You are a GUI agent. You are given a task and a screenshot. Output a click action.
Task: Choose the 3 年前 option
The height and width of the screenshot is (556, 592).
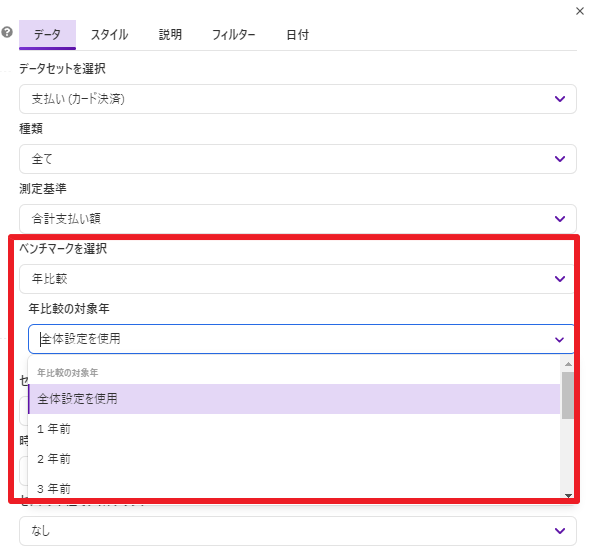tap(294, 489)
